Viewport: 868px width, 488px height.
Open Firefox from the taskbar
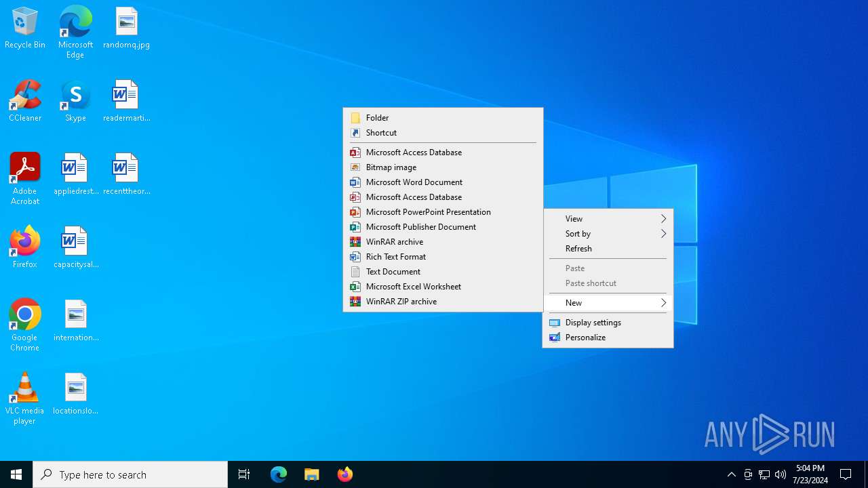[345, 474]
